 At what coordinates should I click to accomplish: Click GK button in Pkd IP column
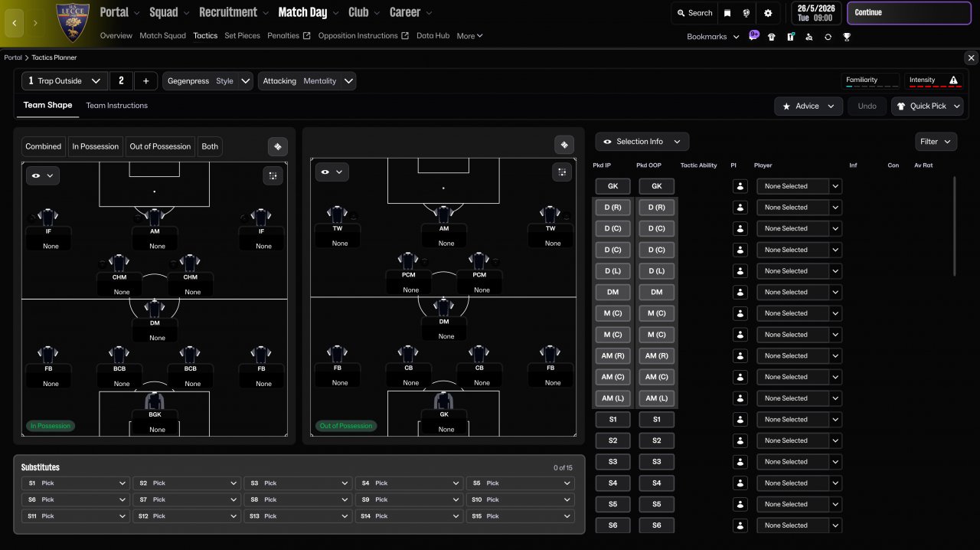pos(612,186)
